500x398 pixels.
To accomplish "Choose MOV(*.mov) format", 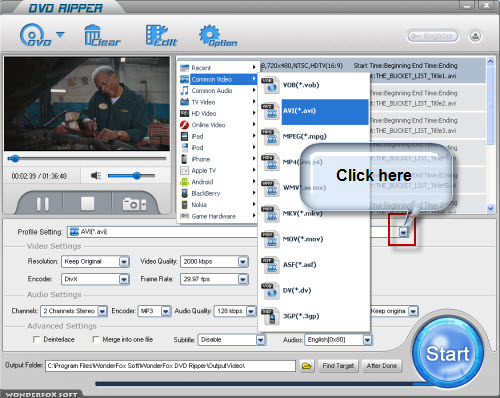I will [x=314, y=239].
